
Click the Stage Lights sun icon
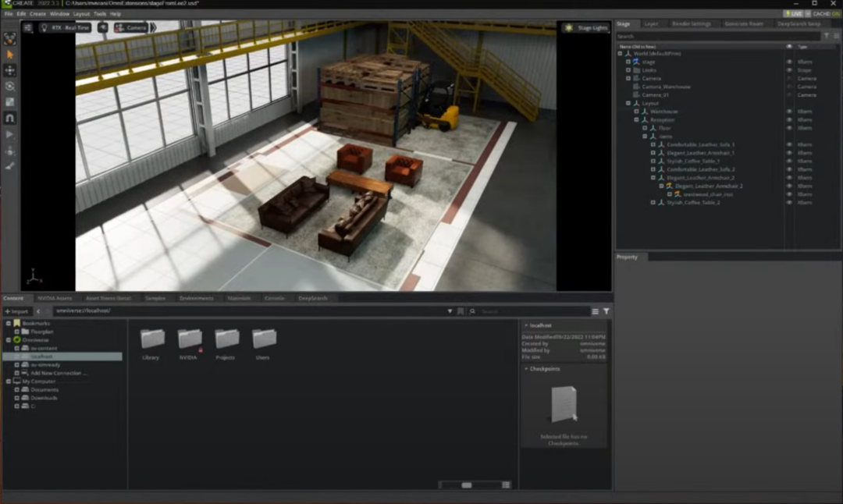coord(569,28)
